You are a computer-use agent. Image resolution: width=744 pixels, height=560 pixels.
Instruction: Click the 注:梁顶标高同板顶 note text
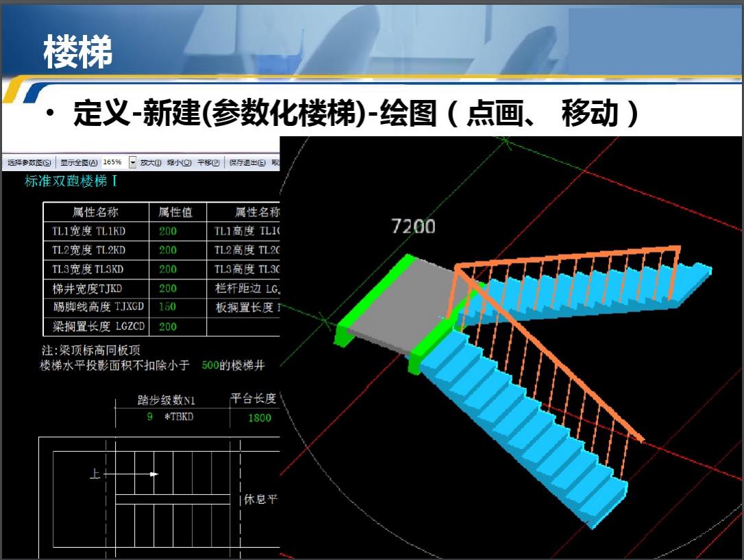point(90,351)
